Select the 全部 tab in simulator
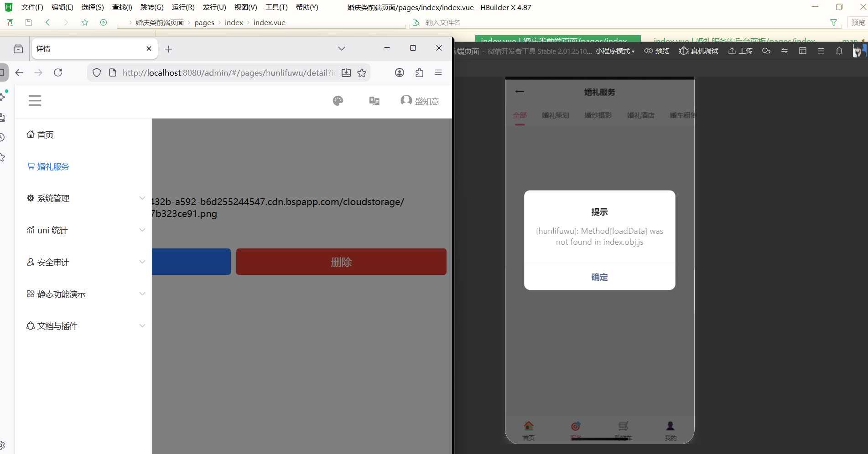 pos(520,115)
